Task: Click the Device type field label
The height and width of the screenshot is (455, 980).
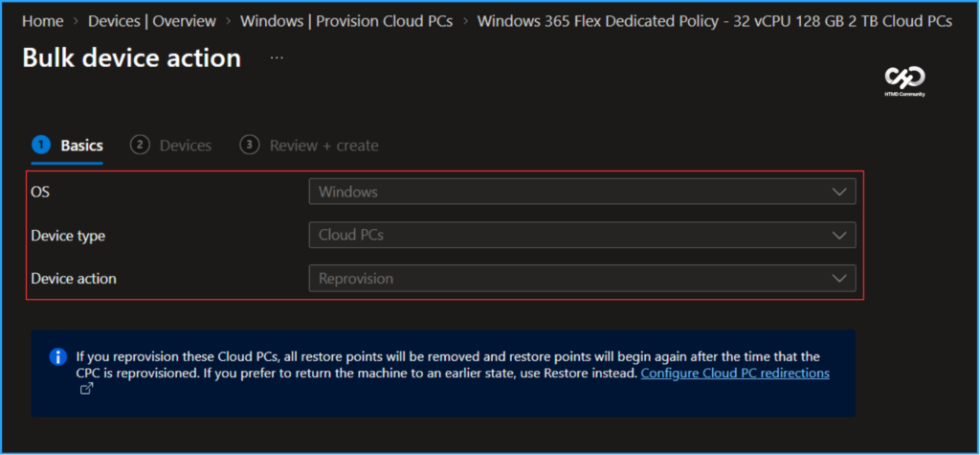Action: 68,236
